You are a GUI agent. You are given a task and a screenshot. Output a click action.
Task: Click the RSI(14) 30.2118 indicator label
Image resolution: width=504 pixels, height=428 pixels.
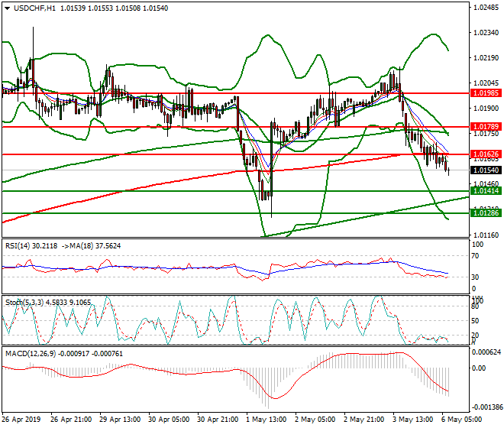coord(31,246)
